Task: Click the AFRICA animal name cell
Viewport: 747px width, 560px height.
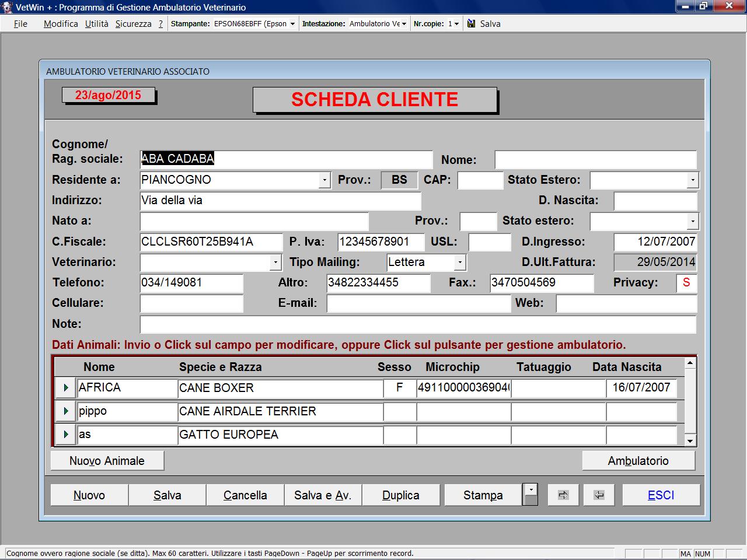Action: tap(127, 388)
